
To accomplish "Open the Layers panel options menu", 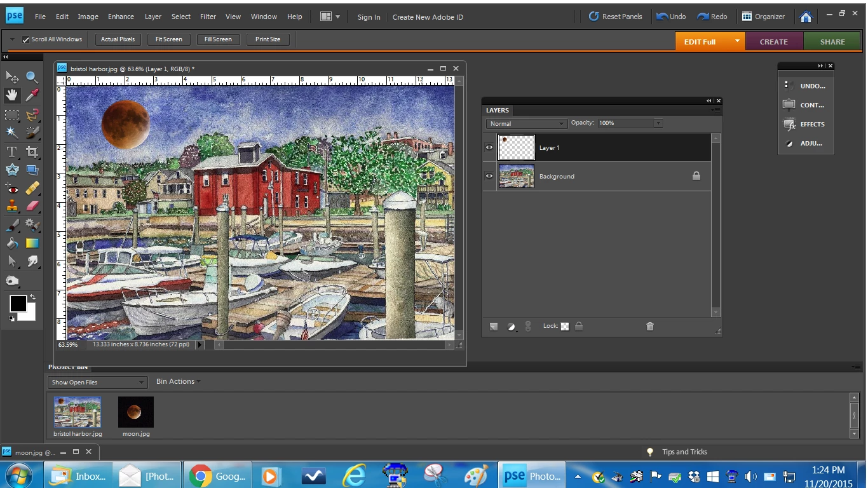I will [x=716, y=110].
